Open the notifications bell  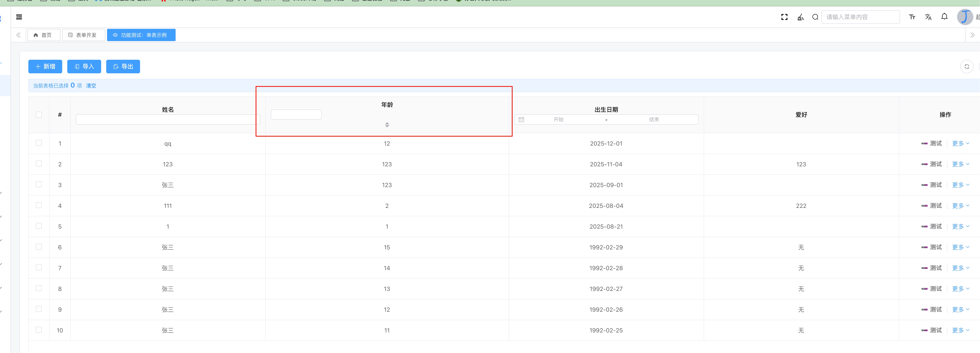(944, 16)
